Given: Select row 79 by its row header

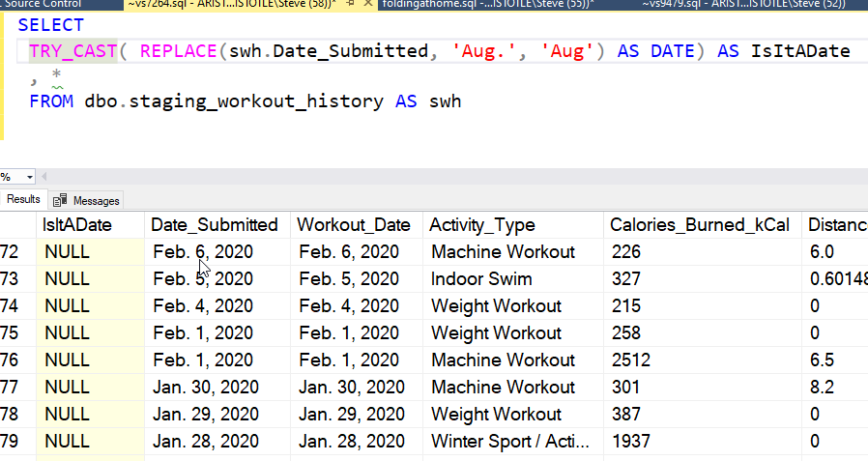Looking at the screenshot, I should tap(12, 442).
